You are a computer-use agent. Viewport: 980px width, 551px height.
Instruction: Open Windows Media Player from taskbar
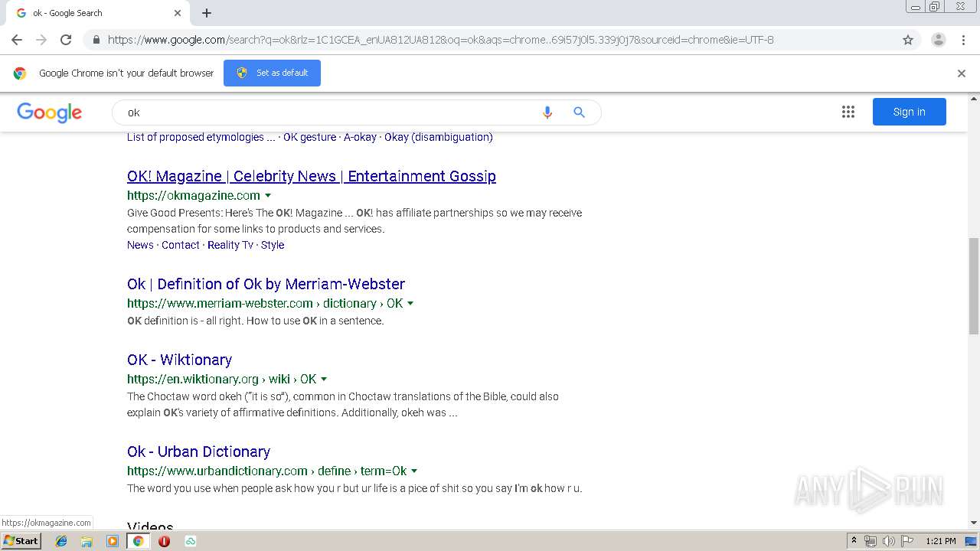coord(113,541)
